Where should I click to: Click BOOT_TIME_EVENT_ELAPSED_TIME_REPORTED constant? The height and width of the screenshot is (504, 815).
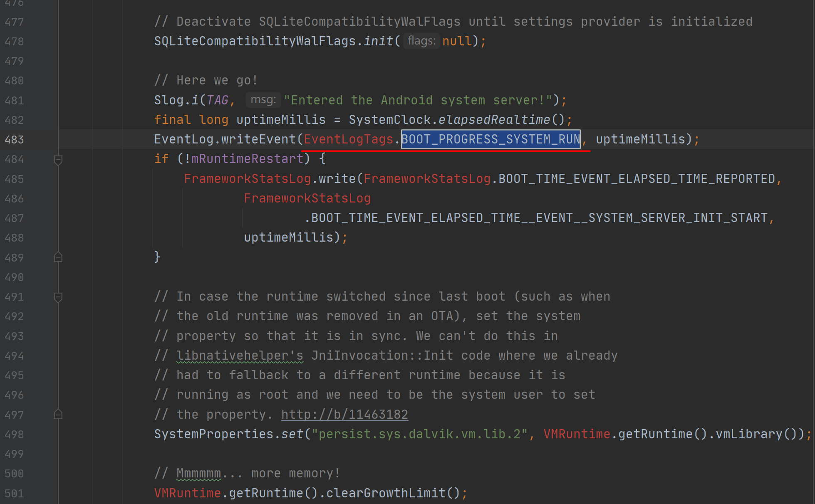coord(637,179)
